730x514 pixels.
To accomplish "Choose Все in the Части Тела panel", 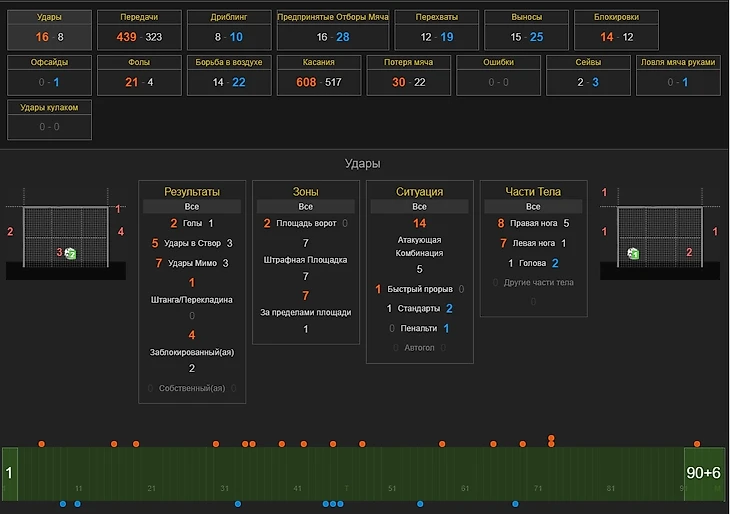I will click(533, 206).
